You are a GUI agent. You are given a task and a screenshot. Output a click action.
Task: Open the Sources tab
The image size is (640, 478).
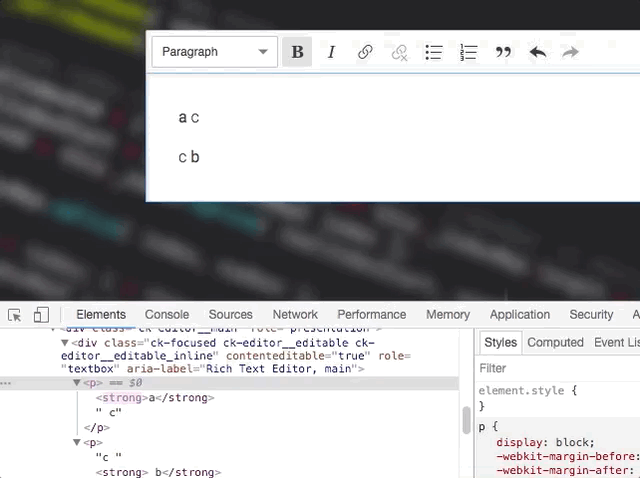pos(231,314)
